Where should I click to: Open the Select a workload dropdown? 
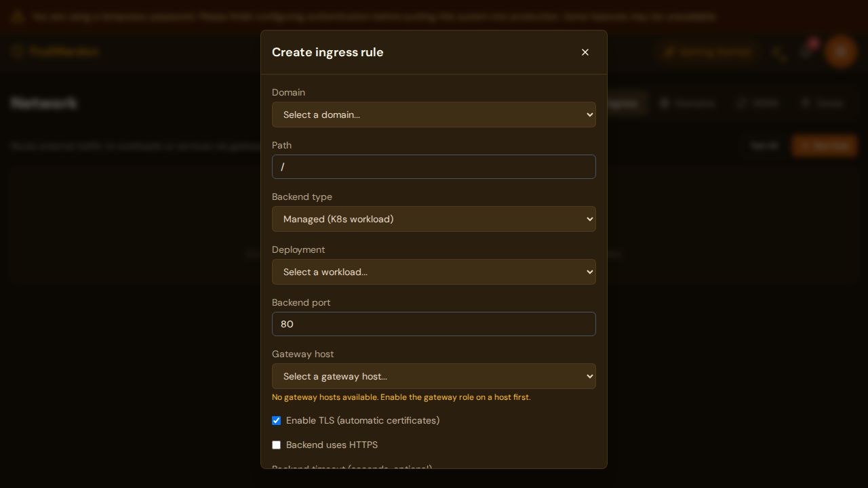click(x=433, y=272)
